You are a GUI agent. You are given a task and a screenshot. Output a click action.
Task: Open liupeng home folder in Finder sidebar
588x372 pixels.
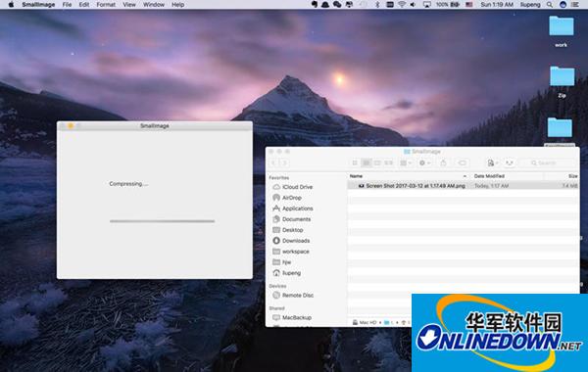(287, 273)
